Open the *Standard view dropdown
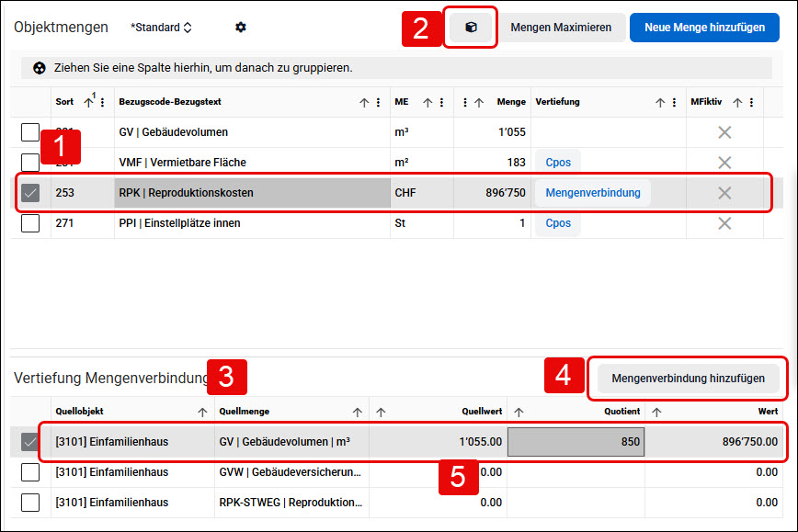This screenshot has height=532, width=798. (x=161, y=28)
